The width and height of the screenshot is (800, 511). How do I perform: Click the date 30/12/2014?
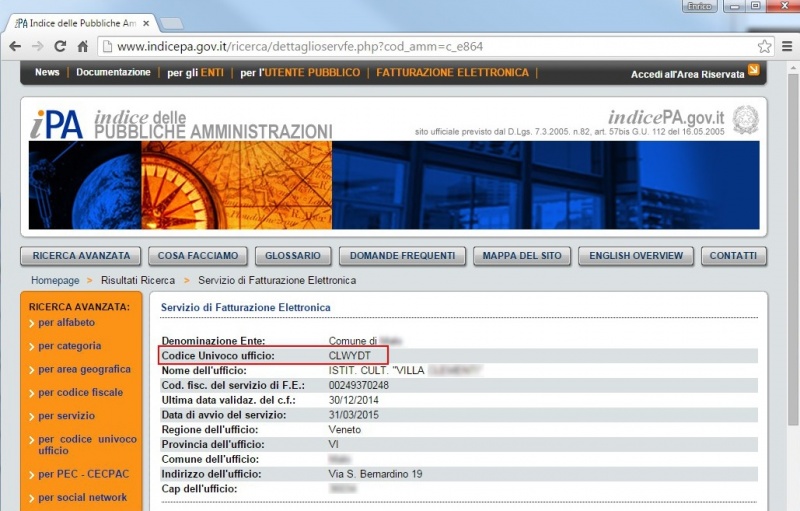tap(354, 400)
